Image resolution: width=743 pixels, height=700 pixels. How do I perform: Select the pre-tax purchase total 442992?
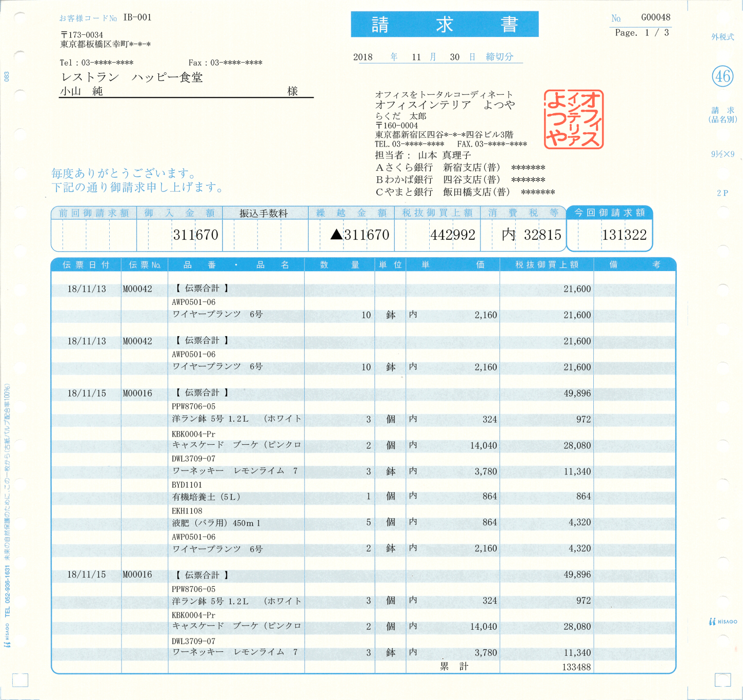(x=453, y=235)
